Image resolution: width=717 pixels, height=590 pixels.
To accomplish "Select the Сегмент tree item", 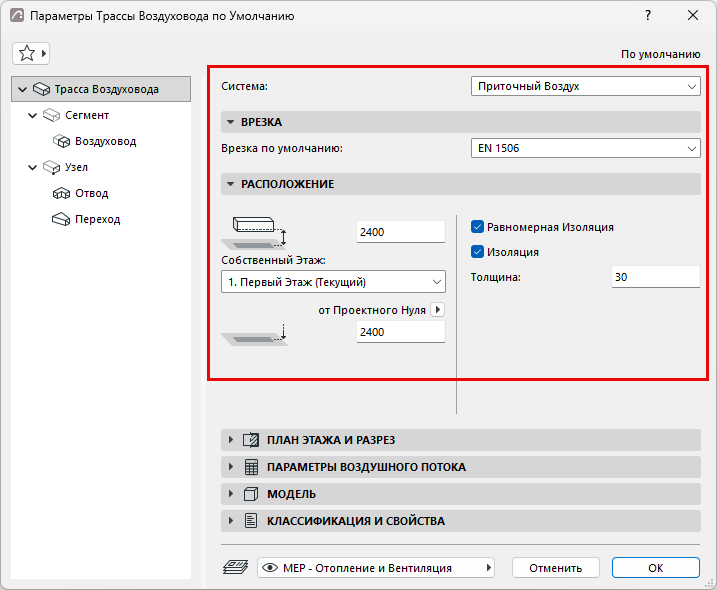I will 87,115.
